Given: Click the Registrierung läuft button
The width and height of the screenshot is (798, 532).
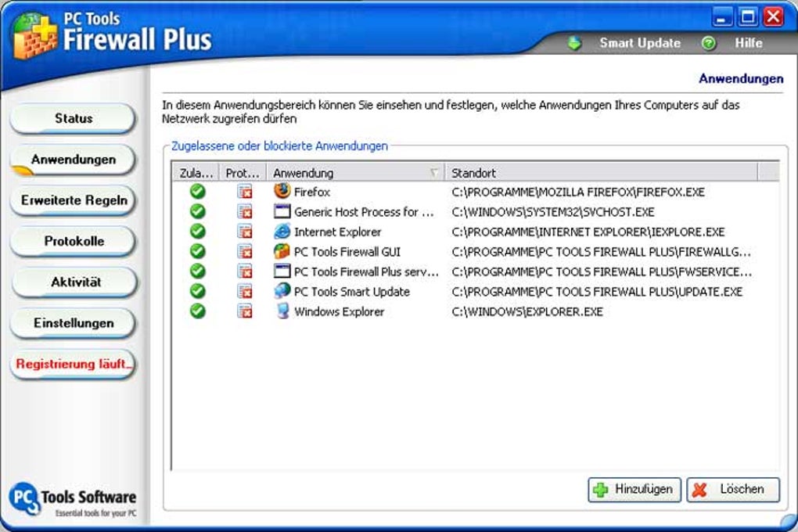Looking at the screenshot, I should coord(74,364).
